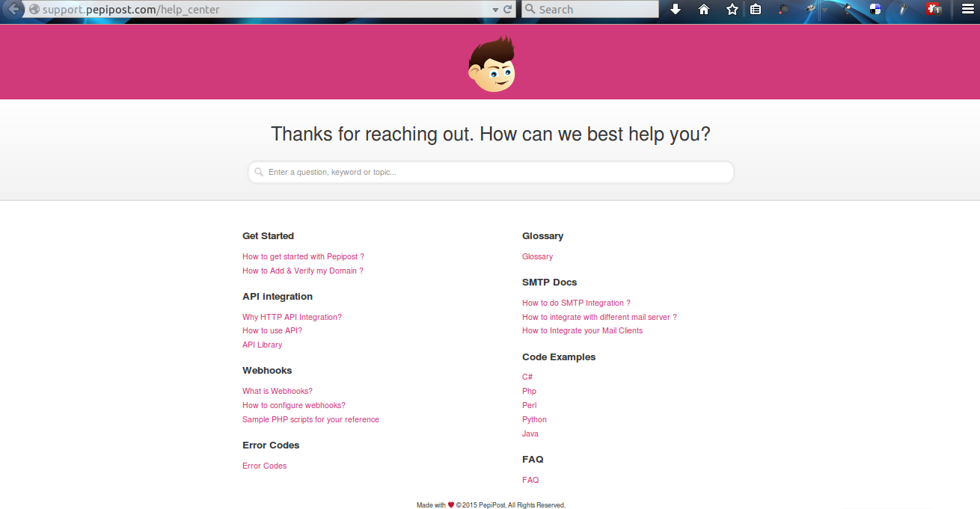Open the hamburger browser menu
Screen dimensions: 980x509
point(967,9)
